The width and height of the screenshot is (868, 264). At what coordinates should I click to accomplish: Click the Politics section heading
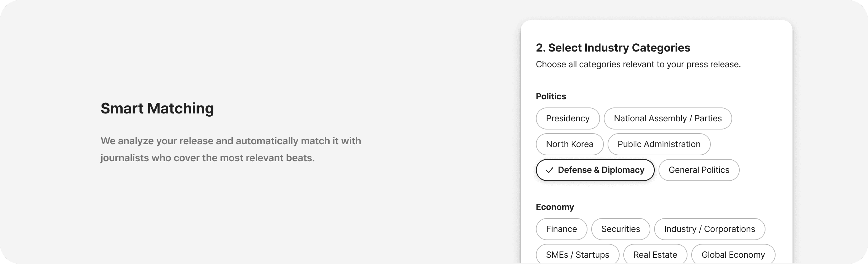551,96
